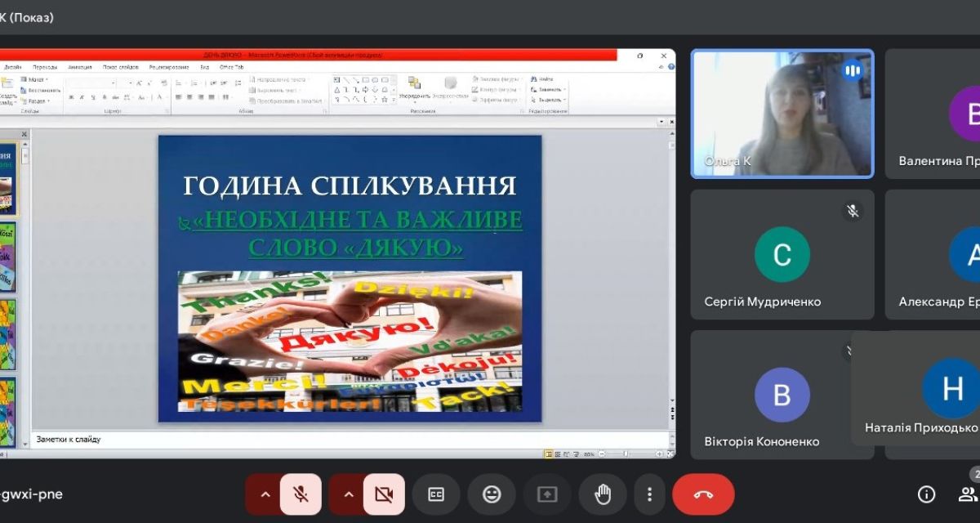Viewport: 980px width, 523px height.
Task: Click the Заметки к слайду notes field
Action: click(x=327, y=440)
